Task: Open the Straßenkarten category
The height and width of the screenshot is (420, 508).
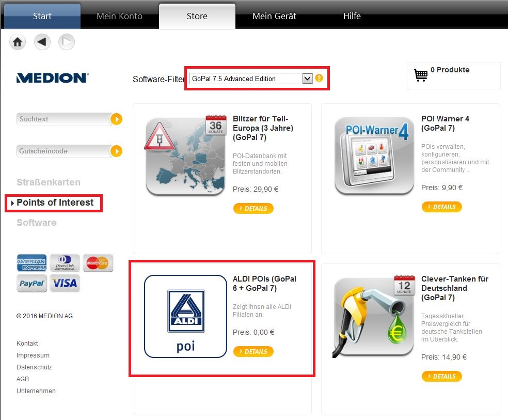Action: pos(49,182)
